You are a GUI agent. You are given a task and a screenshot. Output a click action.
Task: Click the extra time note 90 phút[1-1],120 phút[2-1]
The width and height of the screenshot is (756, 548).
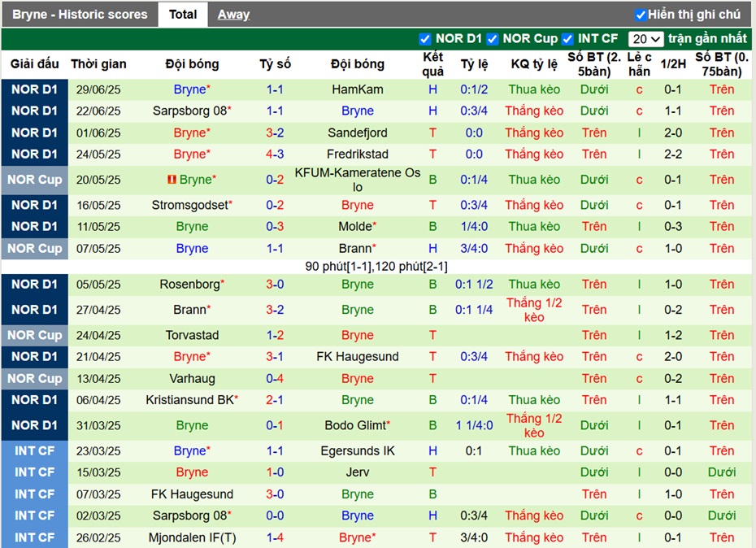pos(376,267)
